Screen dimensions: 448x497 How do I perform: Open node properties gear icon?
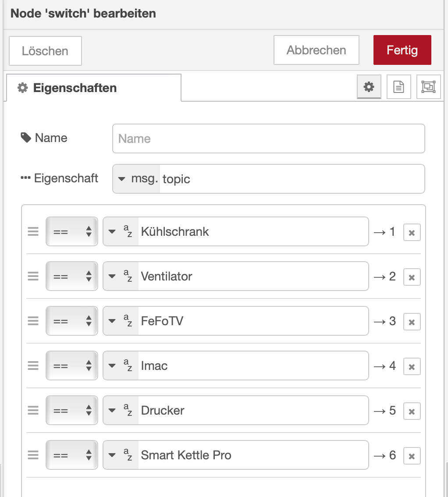(369, 87)
